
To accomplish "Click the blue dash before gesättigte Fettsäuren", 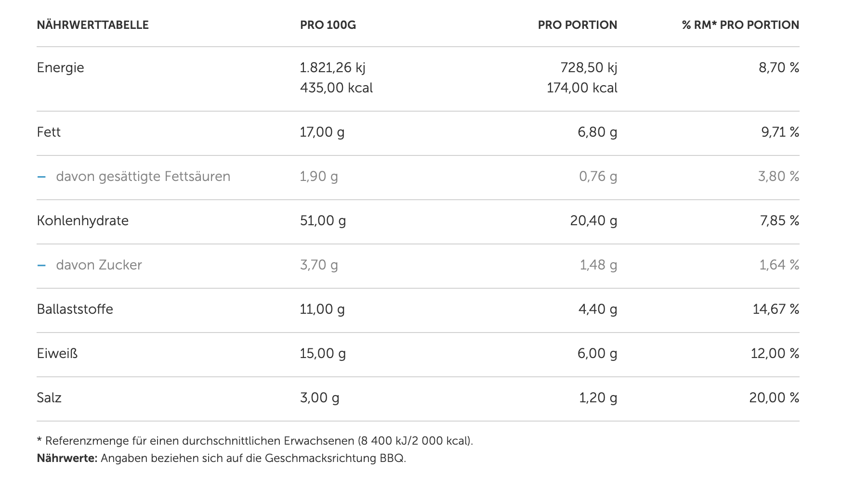I will click(41, 177).
